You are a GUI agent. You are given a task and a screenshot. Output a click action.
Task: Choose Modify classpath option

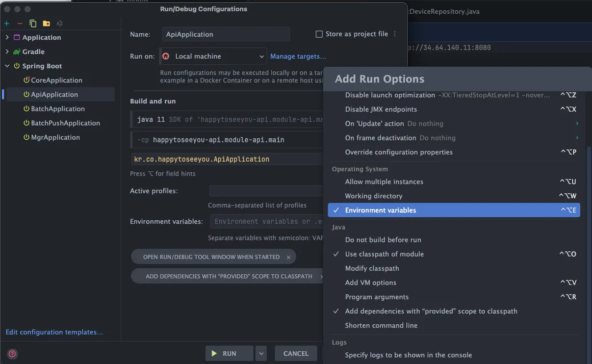tap(454, 269)
